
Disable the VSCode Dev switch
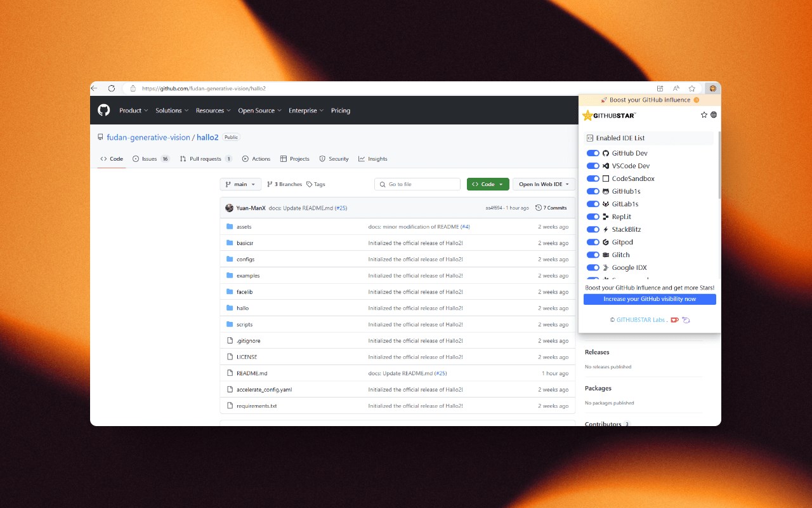point(593,166)
